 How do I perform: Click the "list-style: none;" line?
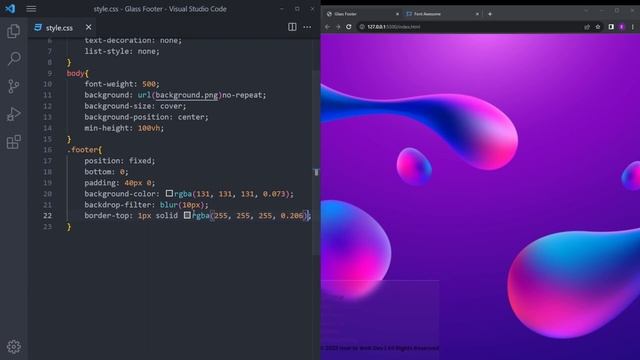pos(122,51)
